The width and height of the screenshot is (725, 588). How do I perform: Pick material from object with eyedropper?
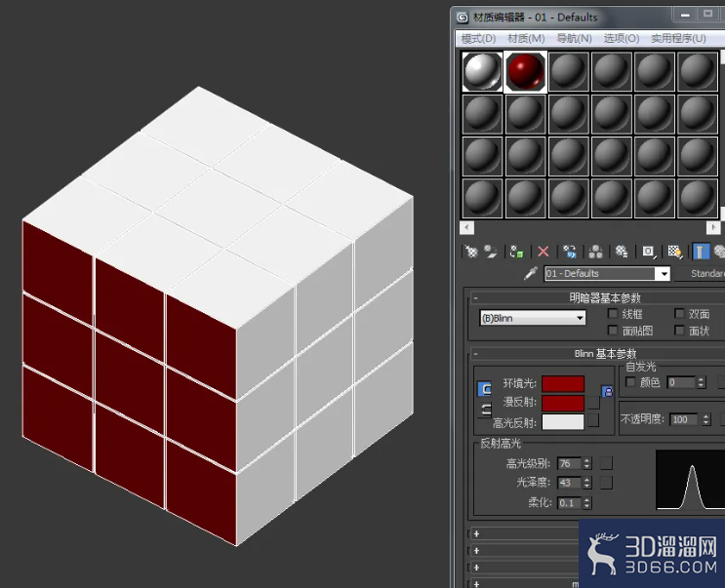coord(531,273)
